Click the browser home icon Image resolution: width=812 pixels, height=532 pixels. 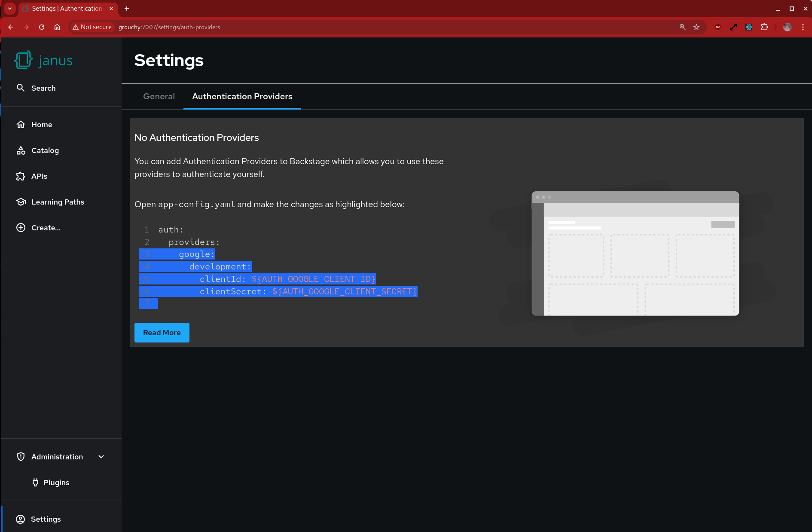[x=57, y=27]
